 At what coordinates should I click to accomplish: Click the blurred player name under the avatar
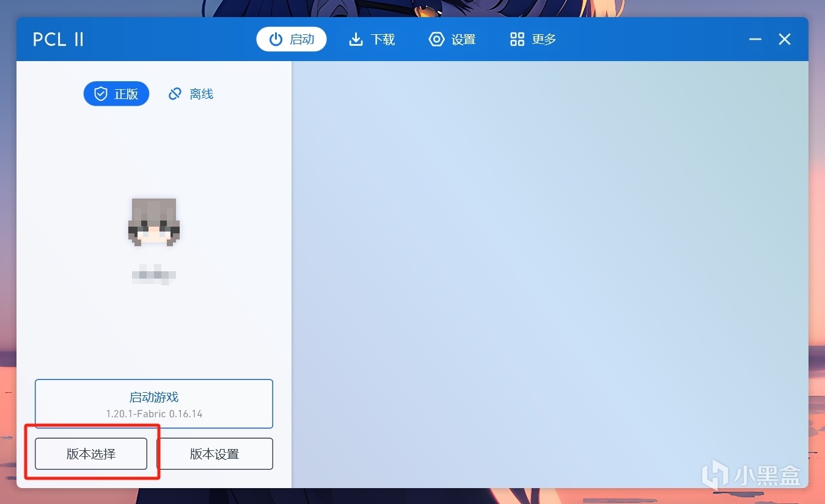pyautogui.click(x=154, y=274)
